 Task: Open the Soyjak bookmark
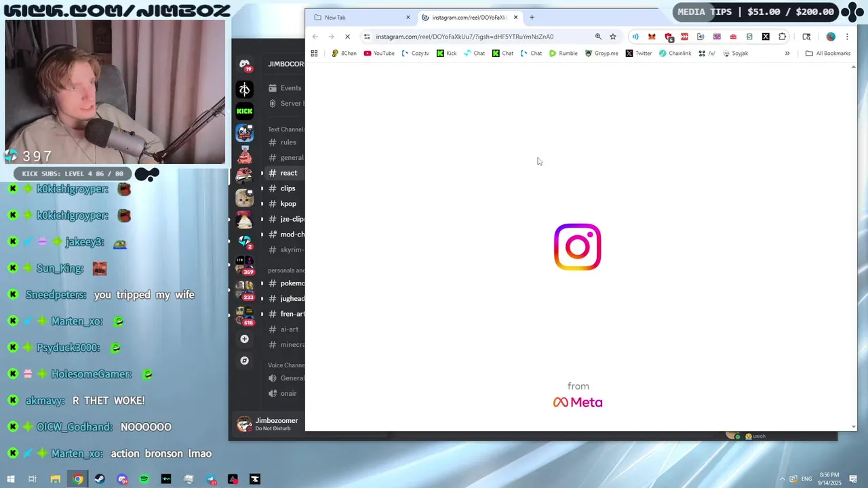click(x=736, y=54)
